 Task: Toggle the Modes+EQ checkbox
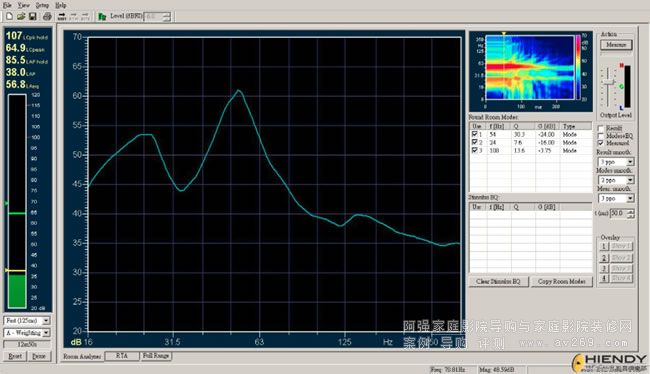601,136
